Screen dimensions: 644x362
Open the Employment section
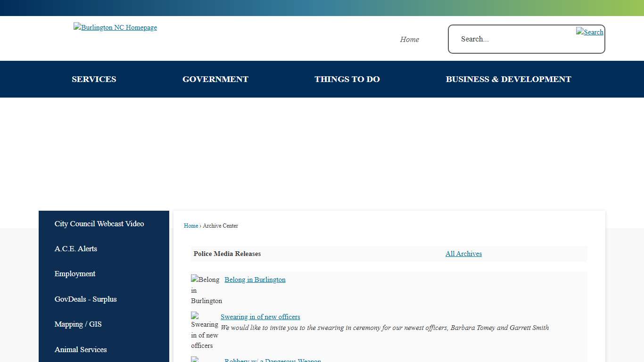click(75, 274)
